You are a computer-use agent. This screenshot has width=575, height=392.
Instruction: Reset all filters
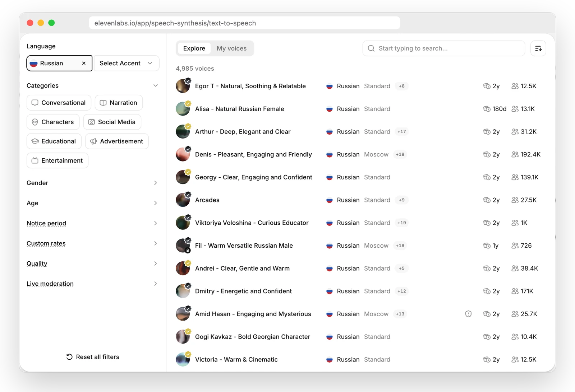click(93, 357)
